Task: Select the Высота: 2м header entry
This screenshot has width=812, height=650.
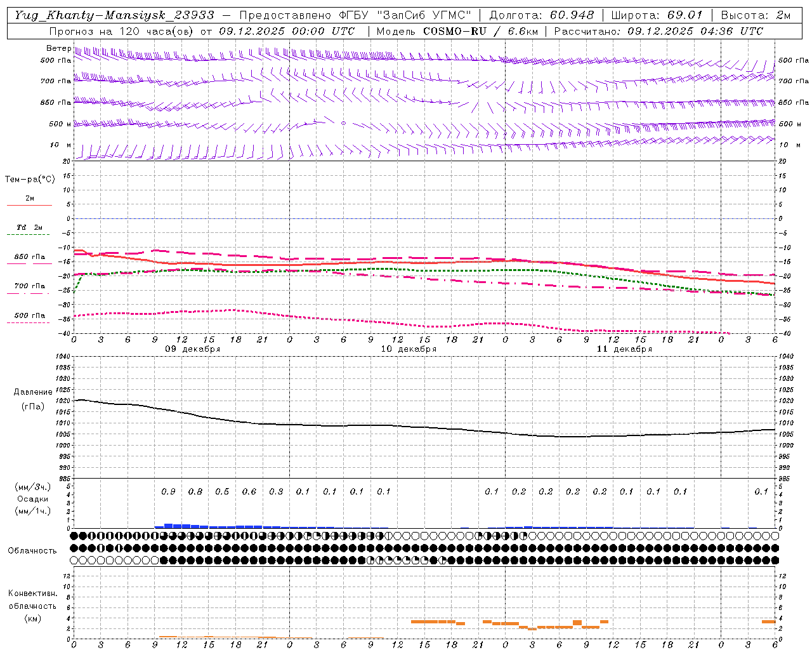Action: [x=754, y=15]
